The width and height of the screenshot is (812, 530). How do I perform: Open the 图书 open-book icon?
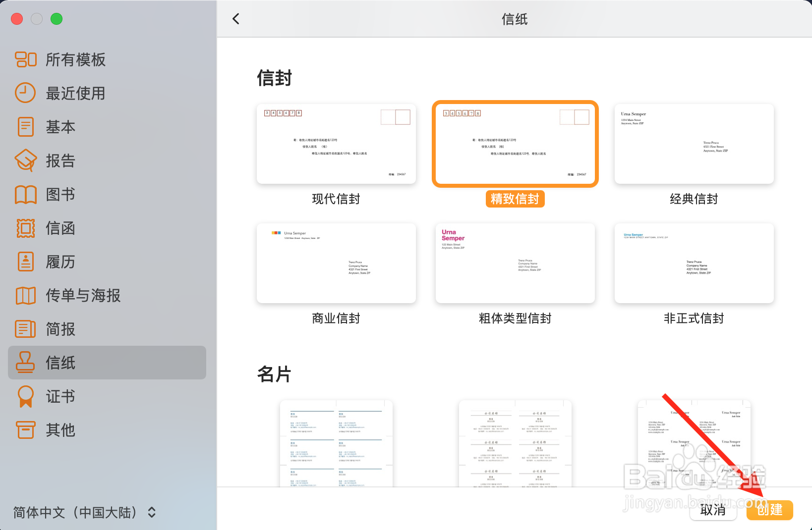(x=25, y=194)
